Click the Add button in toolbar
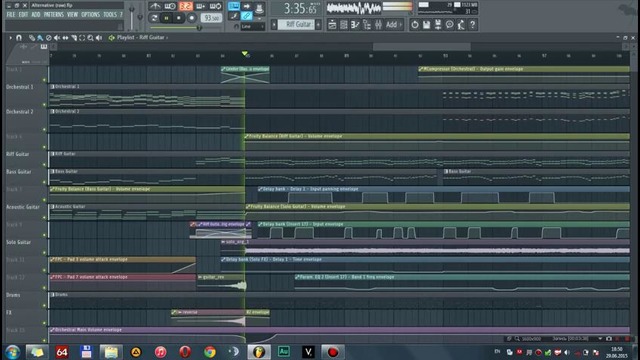This screenshot has width=640, height=360. coord(393,25)
